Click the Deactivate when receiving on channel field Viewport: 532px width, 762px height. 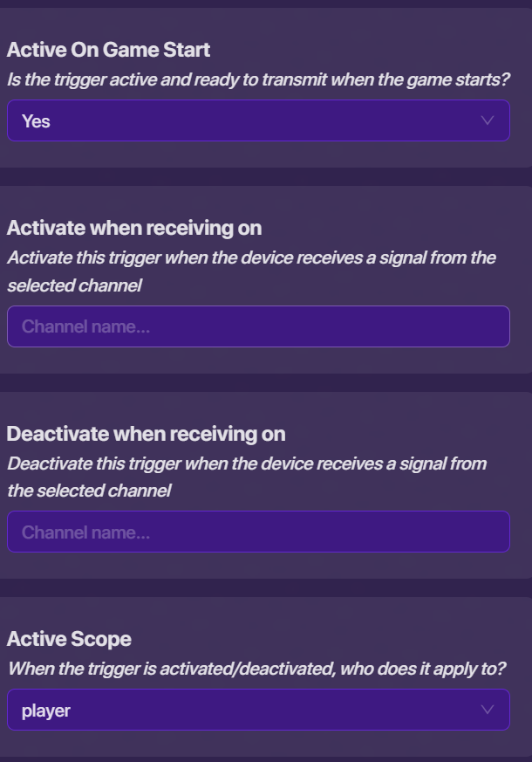tap(258, 532)
